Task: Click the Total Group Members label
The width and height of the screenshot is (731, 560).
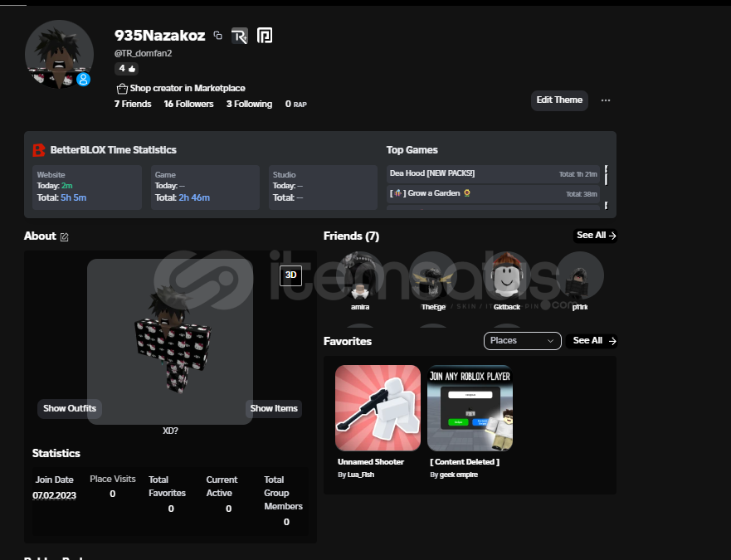Action: coord(284,493)
